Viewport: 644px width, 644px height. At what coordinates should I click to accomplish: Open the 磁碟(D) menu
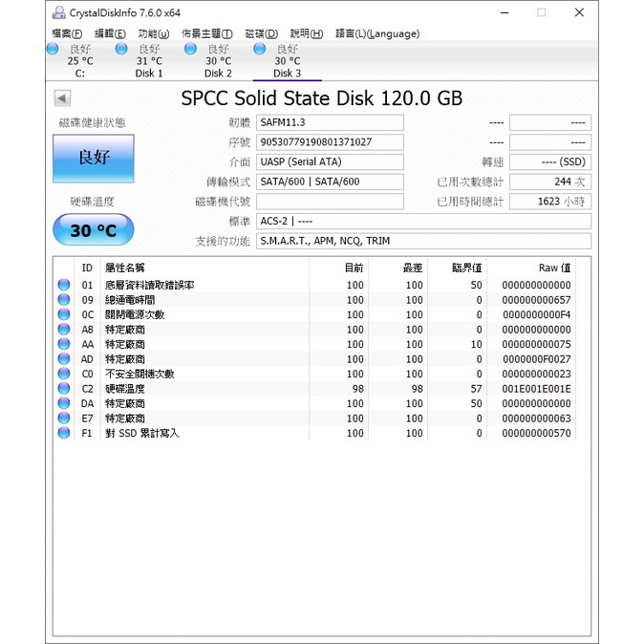point(261,33)
